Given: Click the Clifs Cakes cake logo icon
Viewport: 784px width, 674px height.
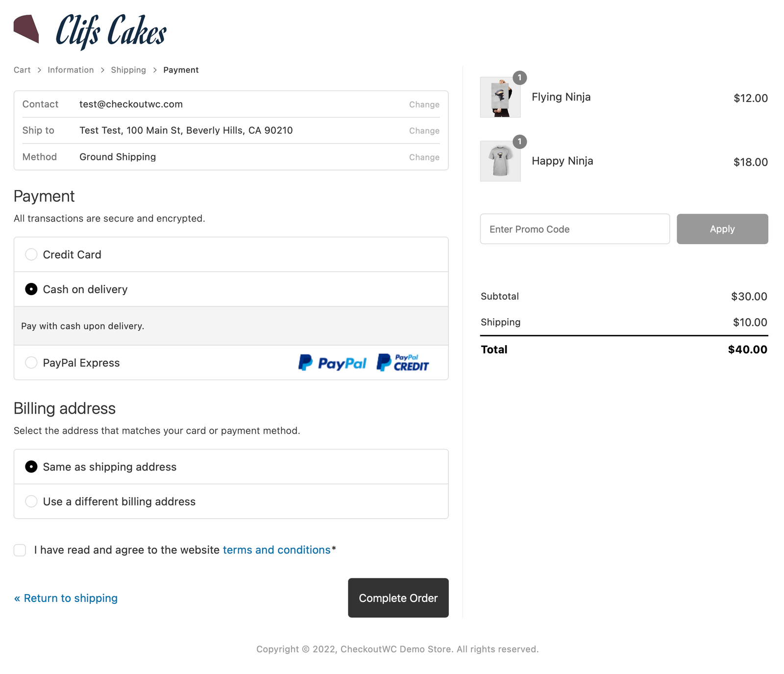Looking at the screenshot, I should point(26,29).
